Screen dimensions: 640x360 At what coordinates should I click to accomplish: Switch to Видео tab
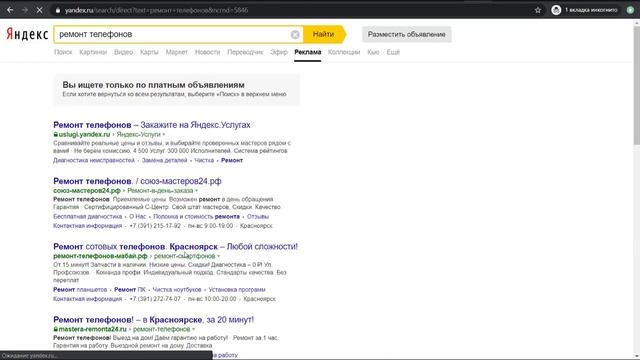click(x=123, y=52)
